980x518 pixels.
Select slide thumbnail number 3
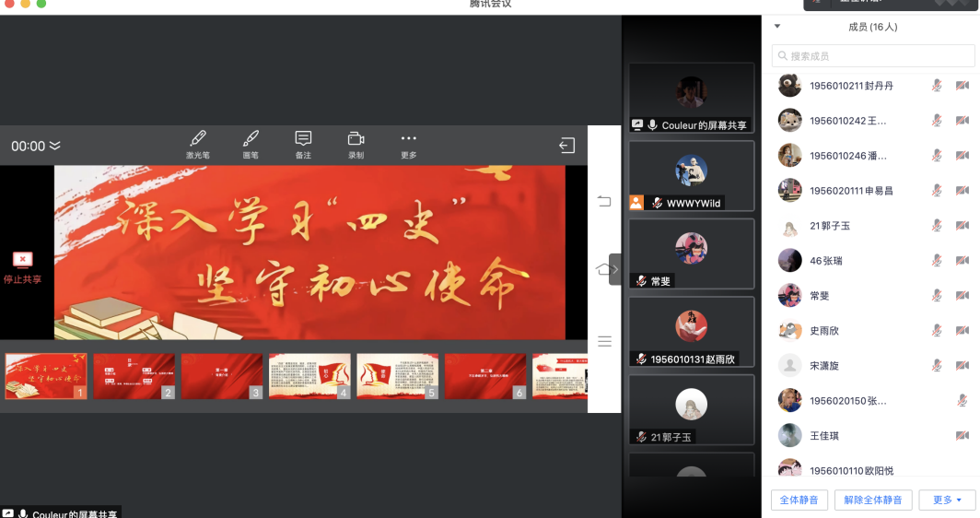[222, 376]
